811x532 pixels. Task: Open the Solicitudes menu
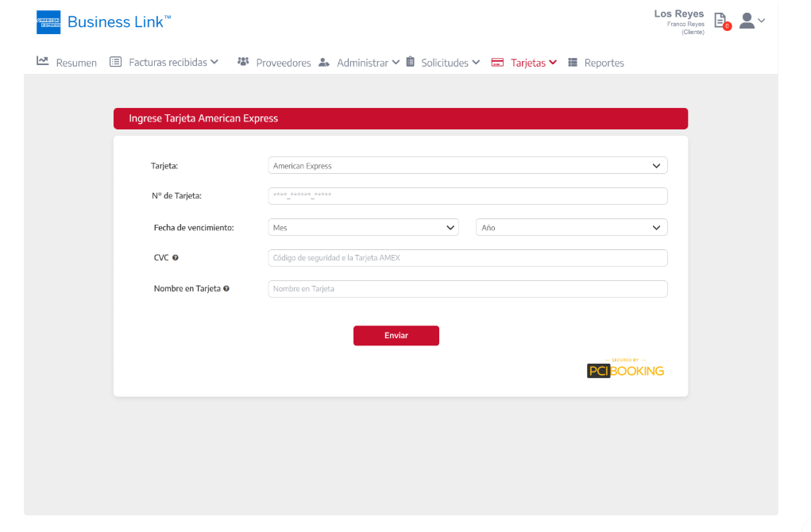point(443,63)
